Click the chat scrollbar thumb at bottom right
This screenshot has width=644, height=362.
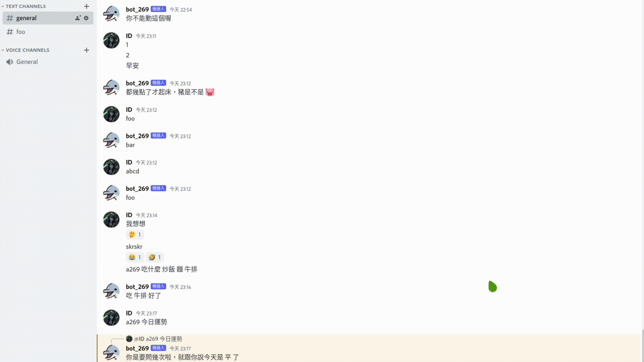(x=643, y=345)
